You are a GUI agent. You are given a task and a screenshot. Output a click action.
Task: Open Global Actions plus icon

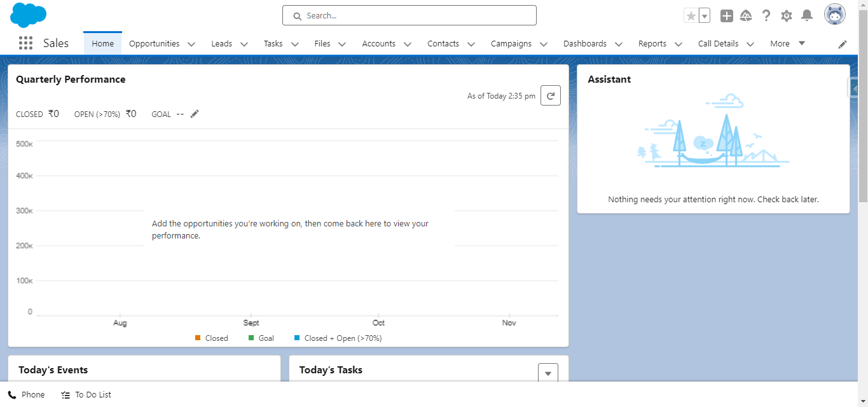click(727, 16)
